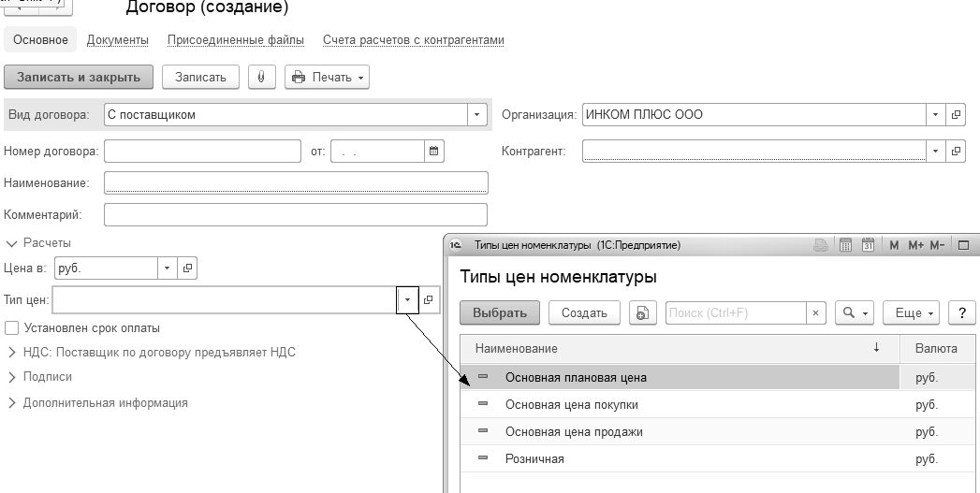
Task: Click the Наименование input field
Action: [x=296, y=183]
